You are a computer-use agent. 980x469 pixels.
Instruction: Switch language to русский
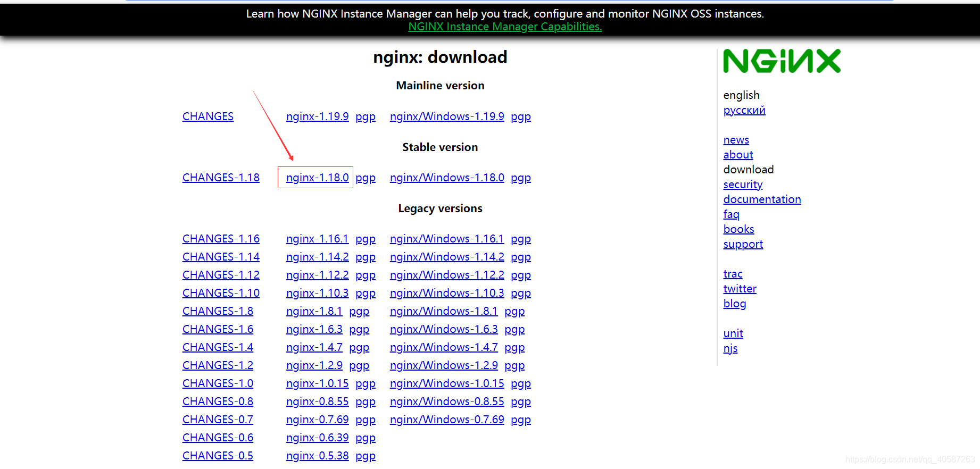744,110
